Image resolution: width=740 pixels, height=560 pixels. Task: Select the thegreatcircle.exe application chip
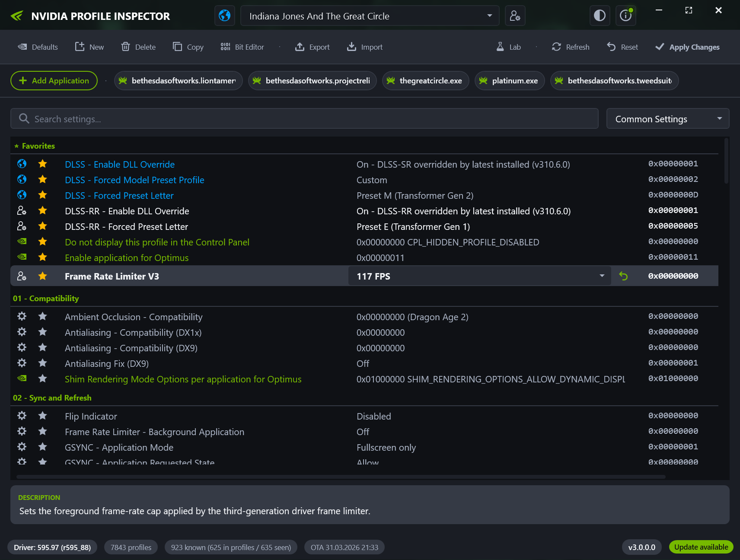pyautogui.click(x=426, y=81)
